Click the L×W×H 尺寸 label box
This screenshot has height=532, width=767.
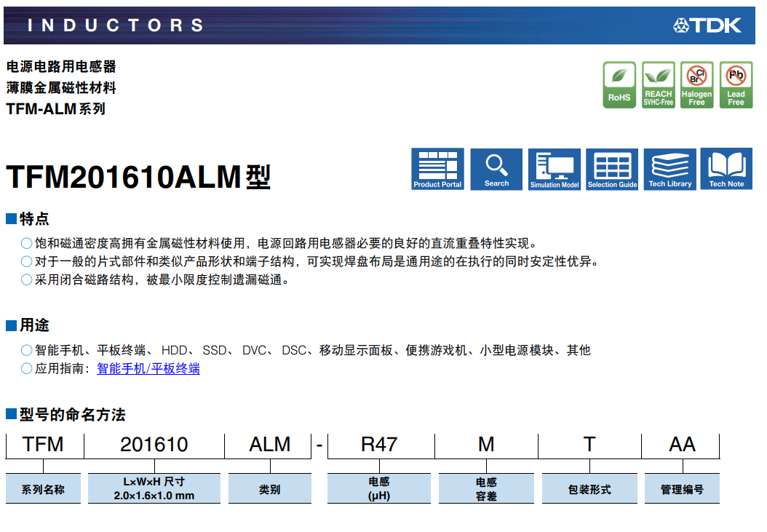click(154, 488)
